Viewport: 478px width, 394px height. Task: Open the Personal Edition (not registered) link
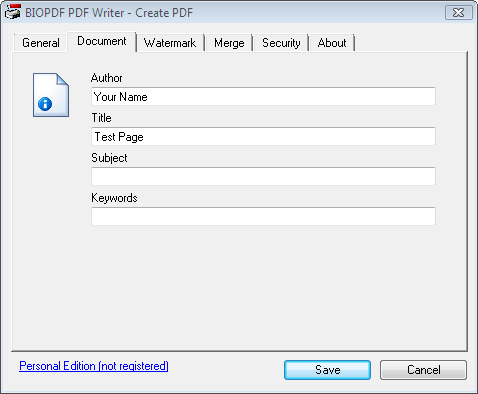tap(94, 366)
